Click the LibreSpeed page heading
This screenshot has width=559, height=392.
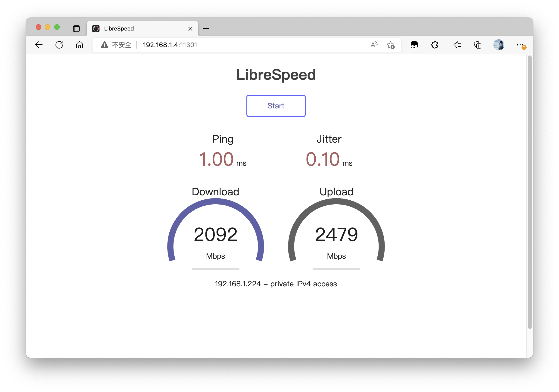coord(276,74)
